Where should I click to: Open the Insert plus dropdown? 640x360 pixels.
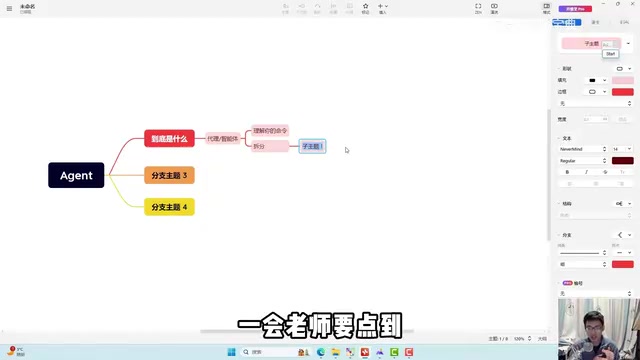pos(383,8)
